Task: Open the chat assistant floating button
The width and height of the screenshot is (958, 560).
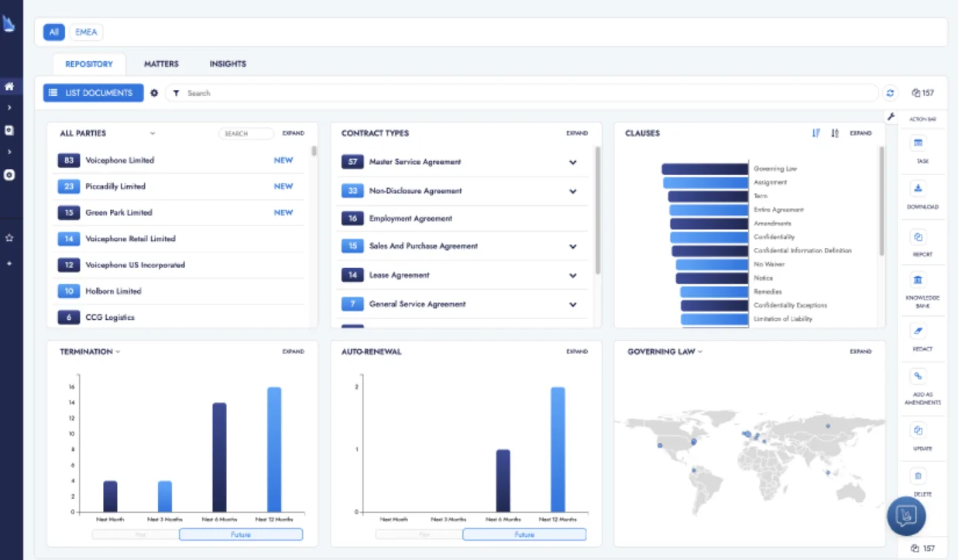Action: pyautogui.click(x=906, y=515)
